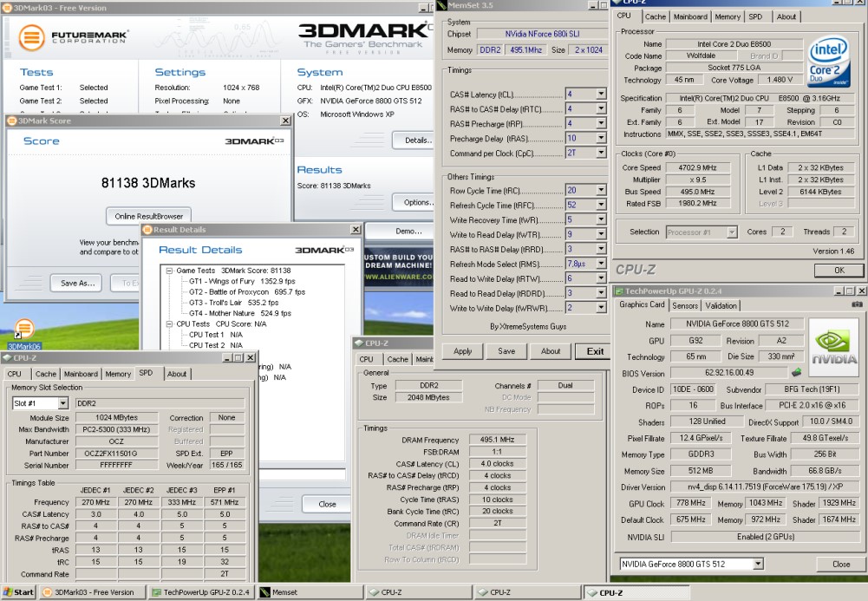Click Save As... in 3DMark Score

pyautogui.click(x=77, y=283)
